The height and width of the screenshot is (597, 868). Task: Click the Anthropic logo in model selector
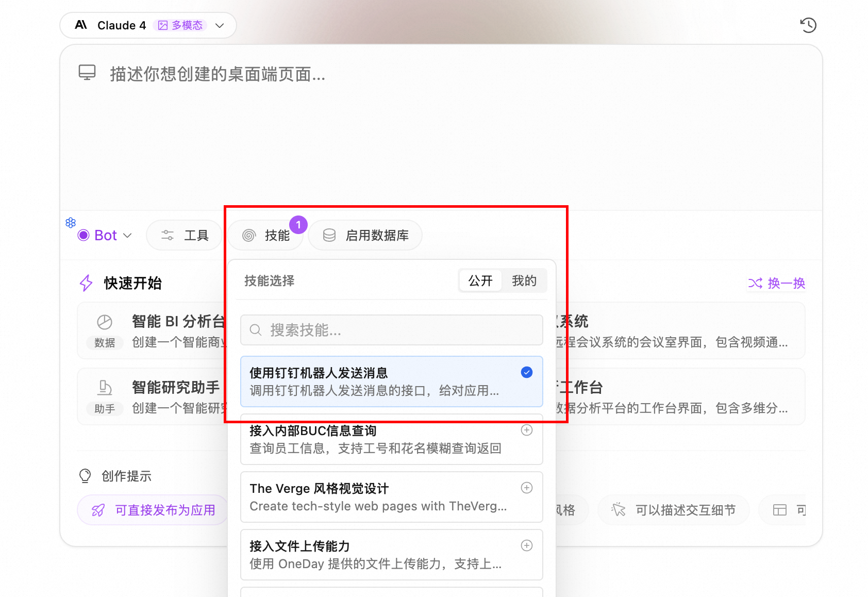coord(81,25)
